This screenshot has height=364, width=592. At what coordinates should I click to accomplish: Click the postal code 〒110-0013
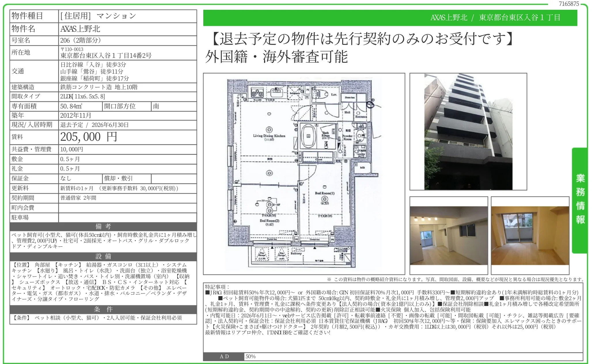[x=72, y=49]
